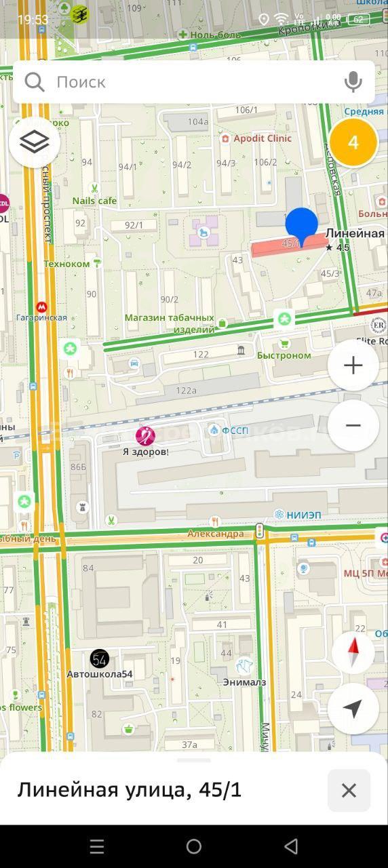The height and width of the screenshot is (868, 388).
Task: Reset map orientation with the compass
Action: (353, 653)
